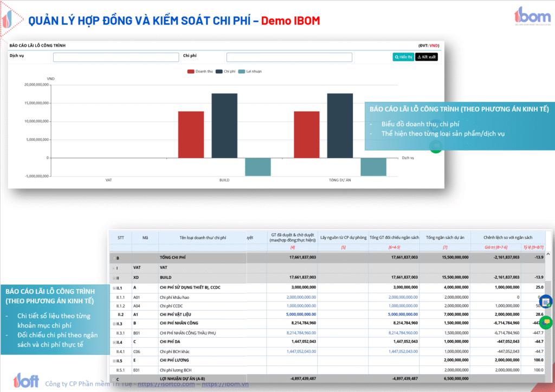The image size is (555, 392).
Task: Expand row I VAT
Action: click(115, 268)
